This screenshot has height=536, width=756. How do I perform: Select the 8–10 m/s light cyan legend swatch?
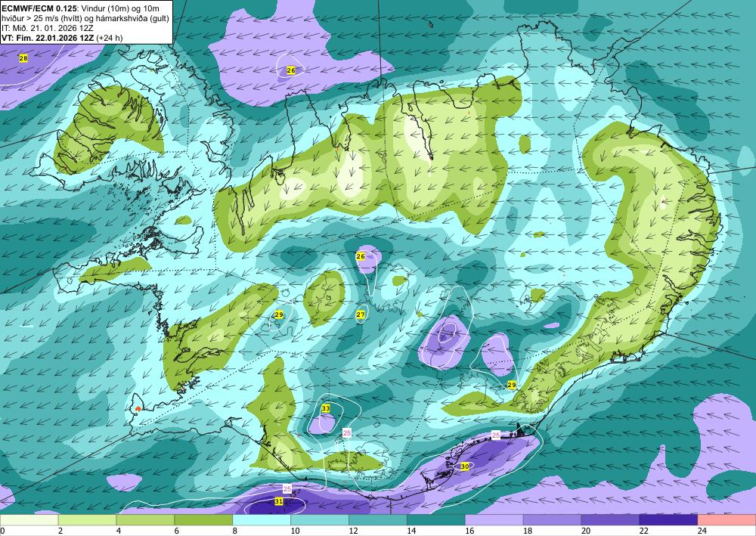pyautogui.click(x=262, y=520)
